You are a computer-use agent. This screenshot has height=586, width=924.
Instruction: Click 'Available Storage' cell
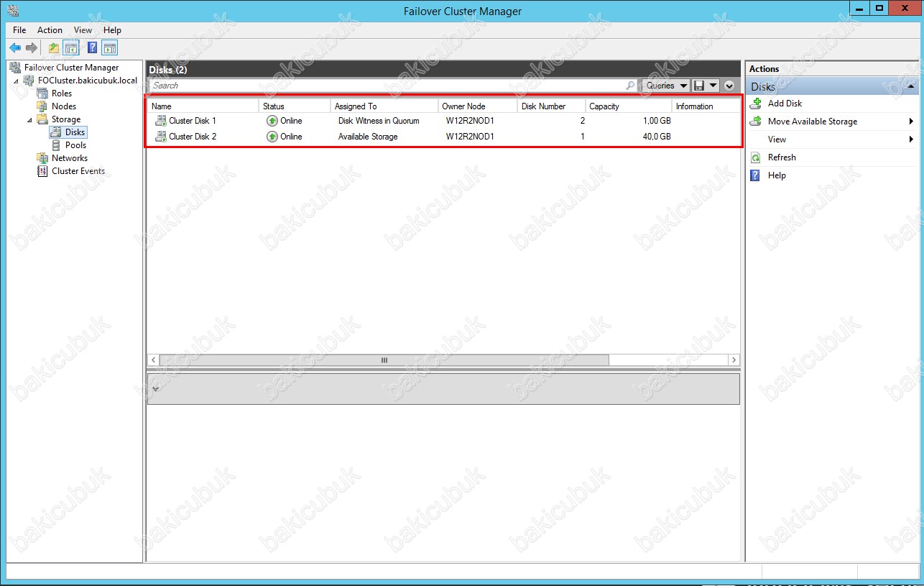click(x=368, y=137)
